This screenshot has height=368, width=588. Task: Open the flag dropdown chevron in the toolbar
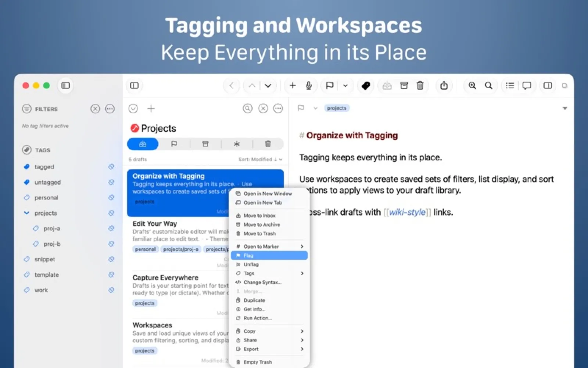[x=345, y=85]
